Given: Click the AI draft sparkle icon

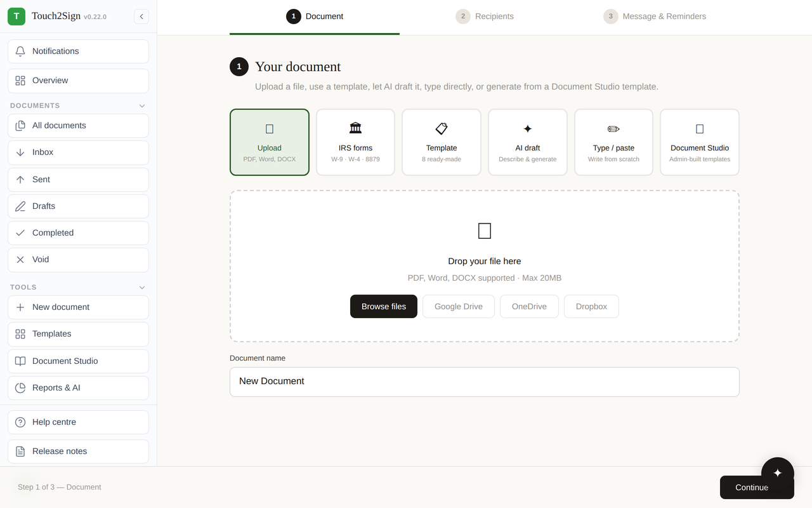Looking at the screenshot, I should (528, 129).
